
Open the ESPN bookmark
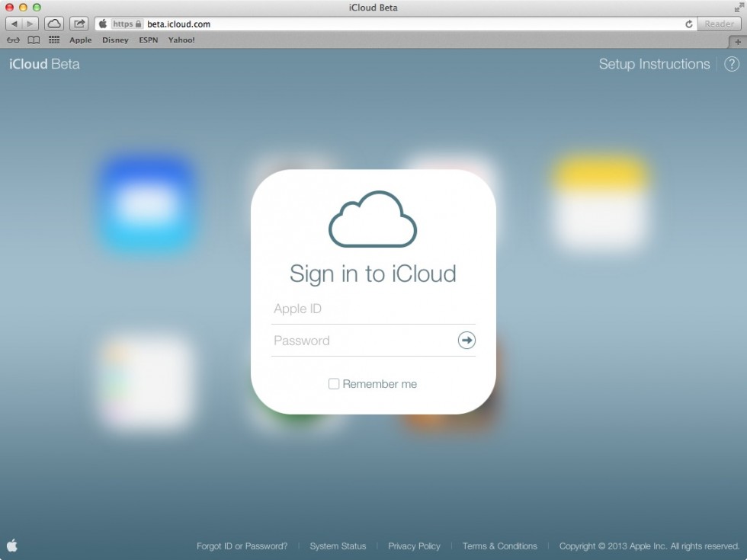pos(148,40)
